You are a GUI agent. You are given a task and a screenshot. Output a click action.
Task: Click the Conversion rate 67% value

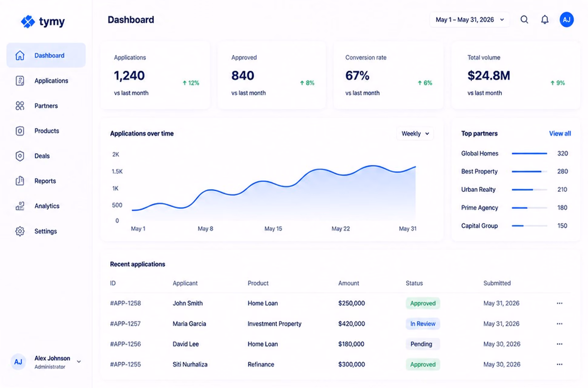[357, 75]
